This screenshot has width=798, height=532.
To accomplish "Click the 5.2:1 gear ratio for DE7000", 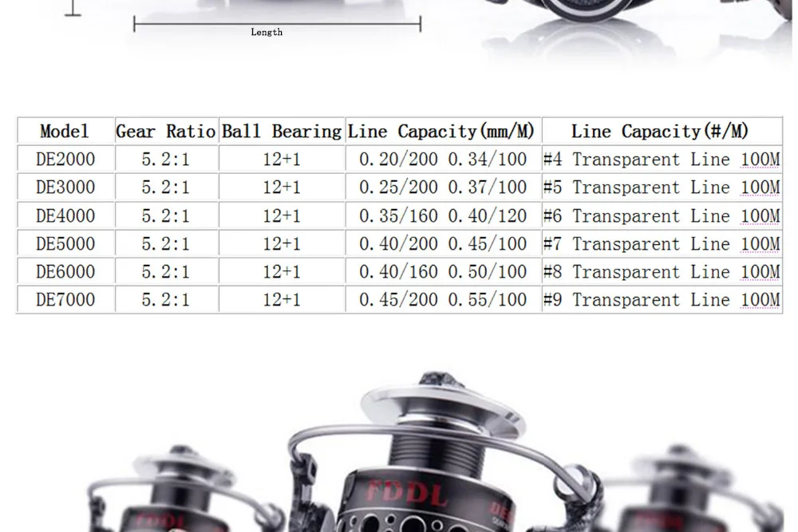I will [167, 299].
